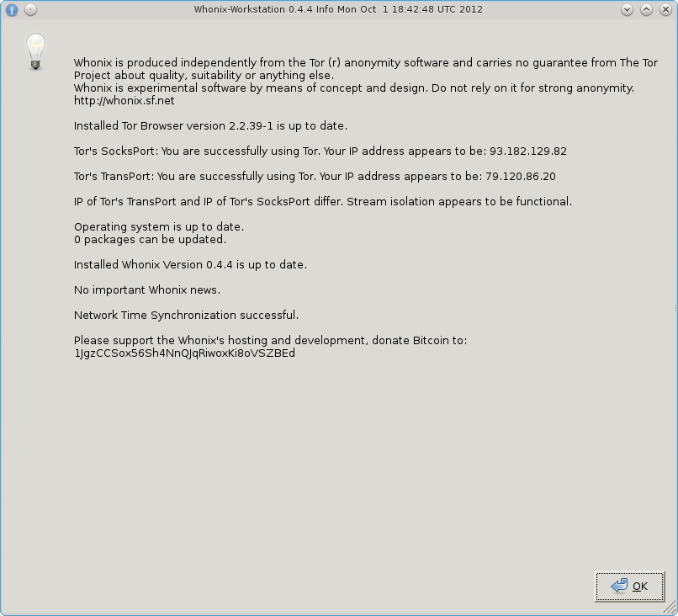Click the TransPort IP address 79.120.86.20
Image resolution: width=678 pixels, height=616 pixels.
pyautogui.click(x=520, y=177)
